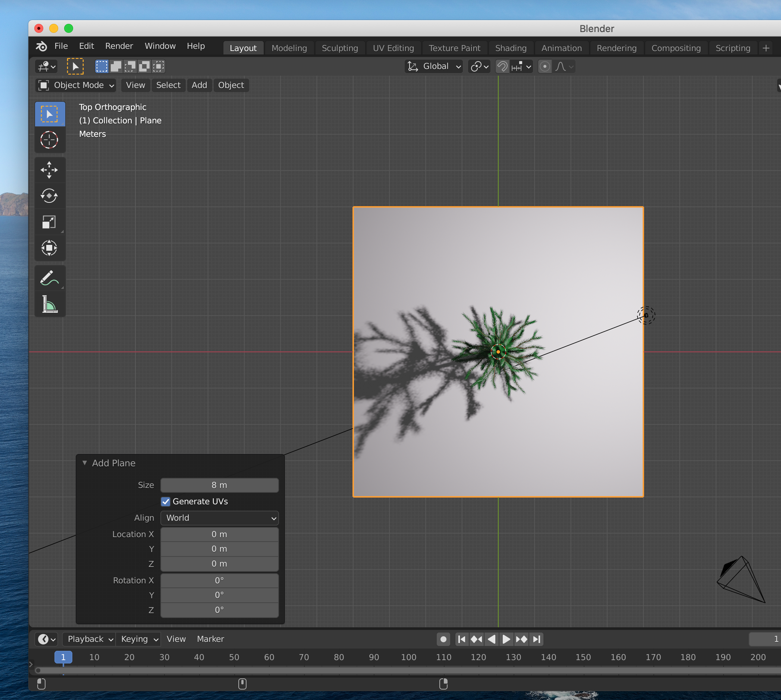Activate the 3D Cursor tool
The width and height of the screenshot is (781, 700).
(50, 140)
